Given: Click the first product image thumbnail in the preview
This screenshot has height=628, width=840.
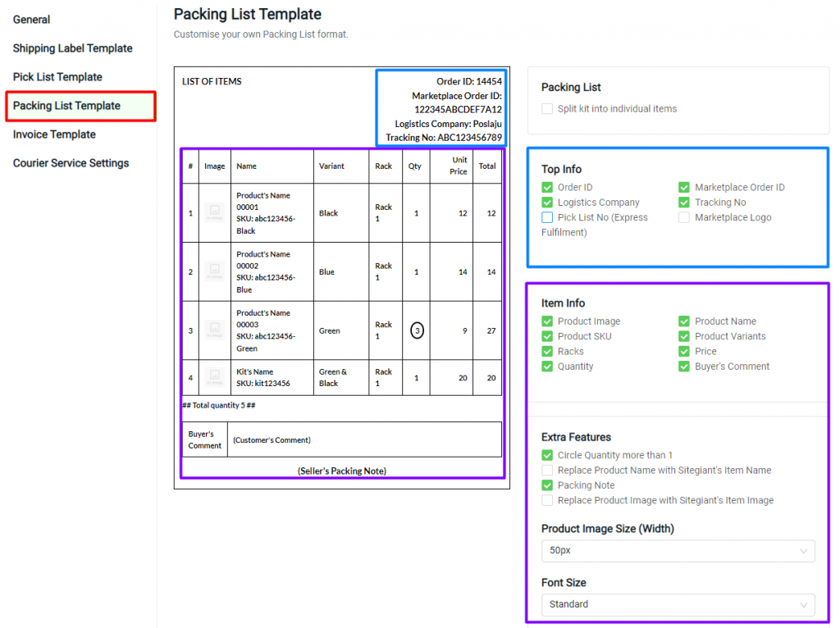Looking at the screenshot, I should tap(214, 212).
